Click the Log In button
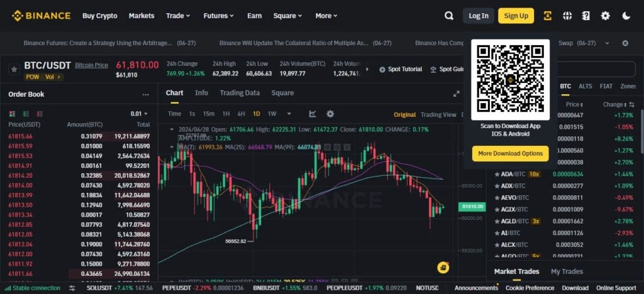Viewport: 644px width, 294px height. (x=479, y=16)
